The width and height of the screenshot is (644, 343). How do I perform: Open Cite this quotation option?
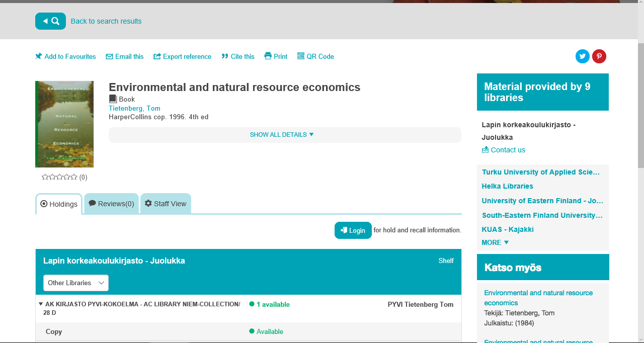(x=238, y=57)
